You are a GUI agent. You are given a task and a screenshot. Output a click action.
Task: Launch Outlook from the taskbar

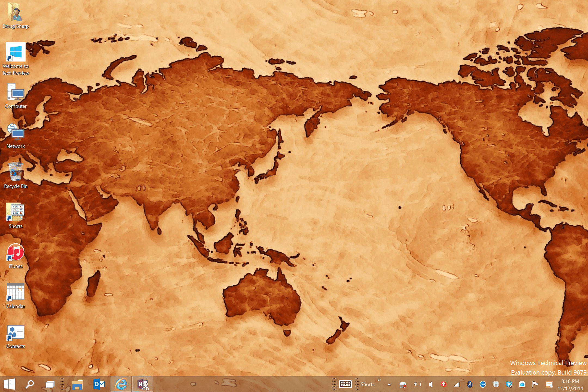(x=99, y=384)
